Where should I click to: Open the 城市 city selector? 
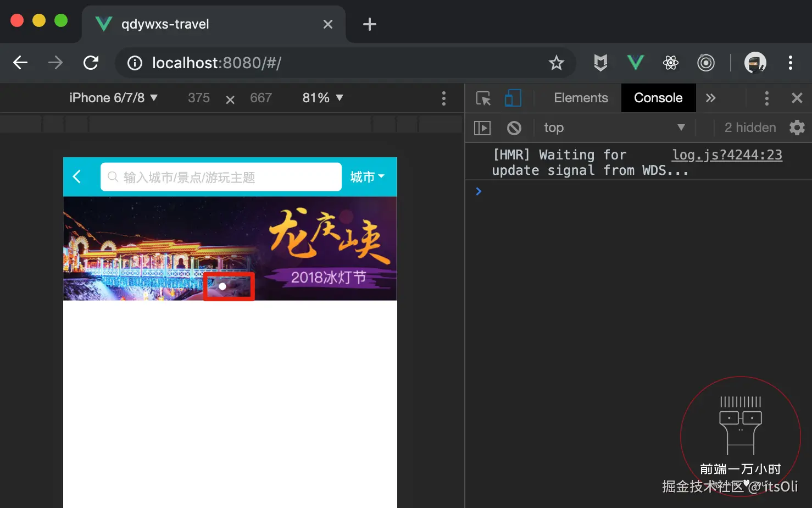[367, 176]
